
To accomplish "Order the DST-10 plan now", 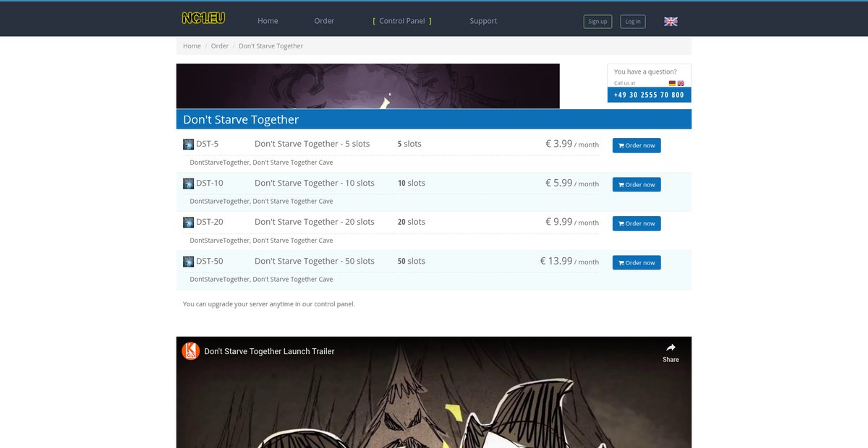I will [x=637, y=184].
